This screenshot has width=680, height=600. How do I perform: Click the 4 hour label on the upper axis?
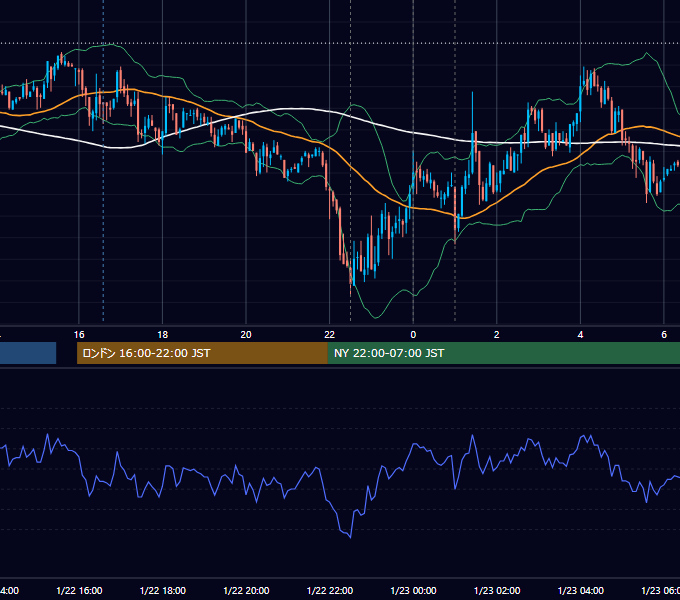(580, 334)
